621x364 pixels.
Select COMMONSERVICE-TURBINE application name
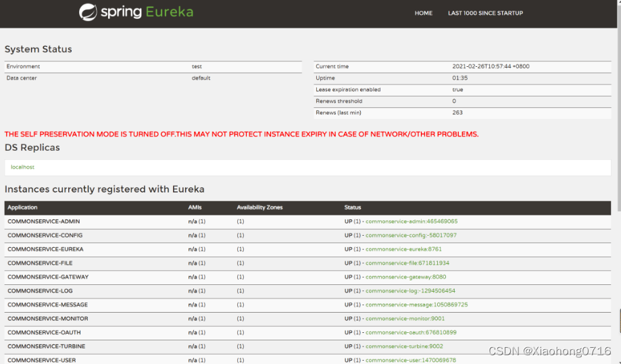tap(47, 346)
